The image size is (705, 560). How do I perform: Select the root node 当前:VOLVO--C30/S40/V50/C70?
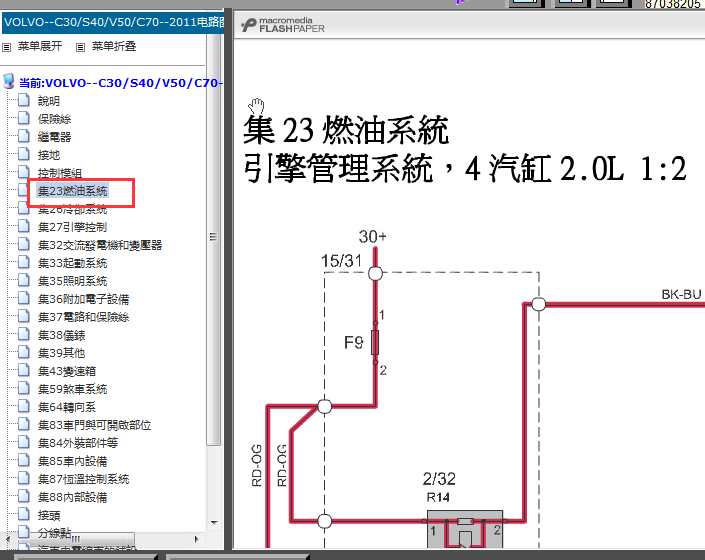[x=120, y=83]
